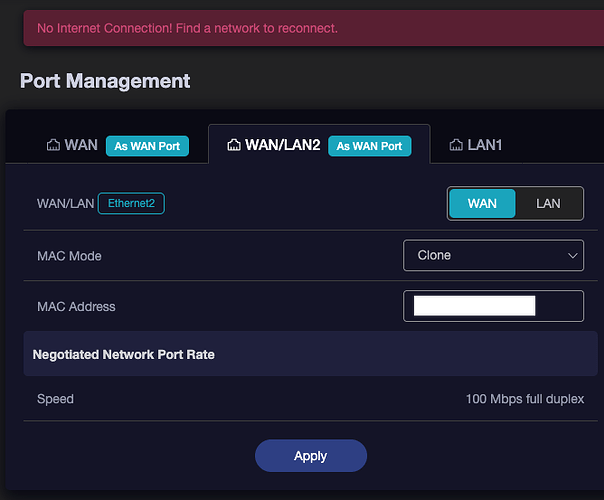Click the port icon on WAN/LAN2 tab
The image size is (604, 500).
pos(234,146)
